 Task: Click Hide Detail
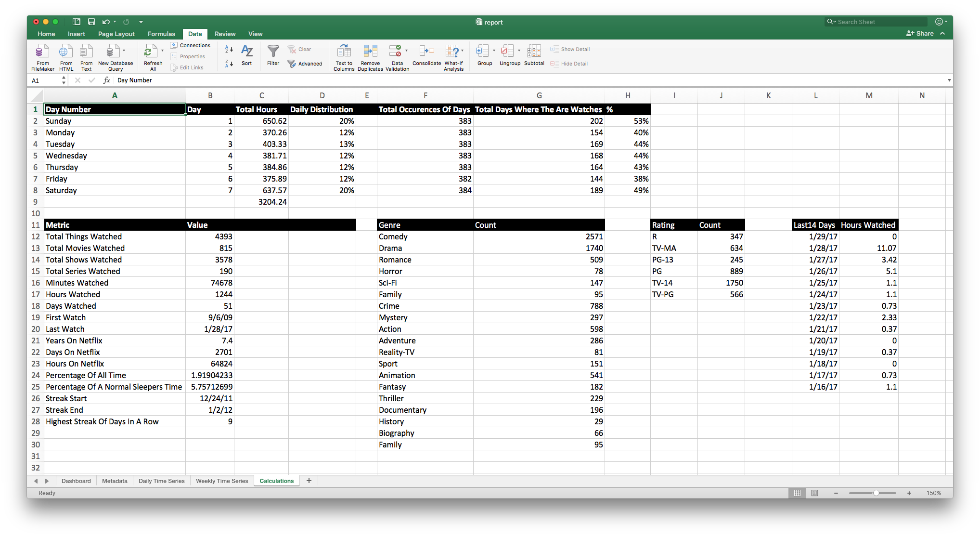point(569,64)
